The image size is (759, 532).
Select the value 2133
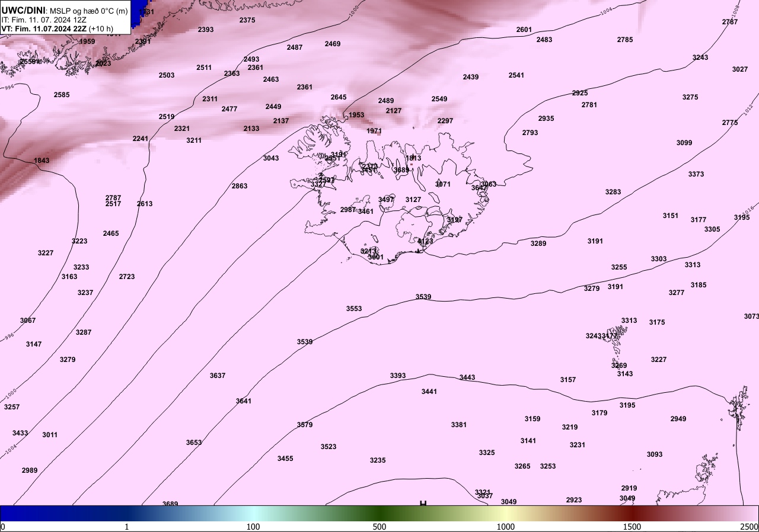click(251, 129)
